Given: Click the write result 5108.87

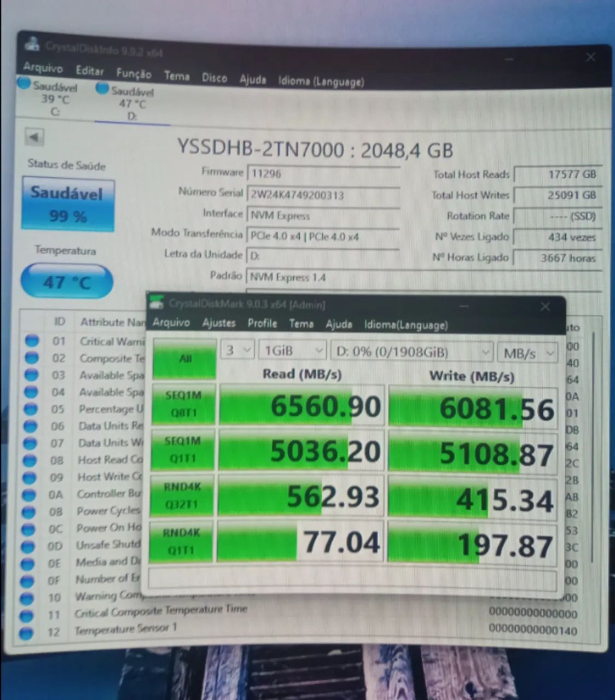Looking at the screenshot, I should pyautogui.click(x=472, y=454).
